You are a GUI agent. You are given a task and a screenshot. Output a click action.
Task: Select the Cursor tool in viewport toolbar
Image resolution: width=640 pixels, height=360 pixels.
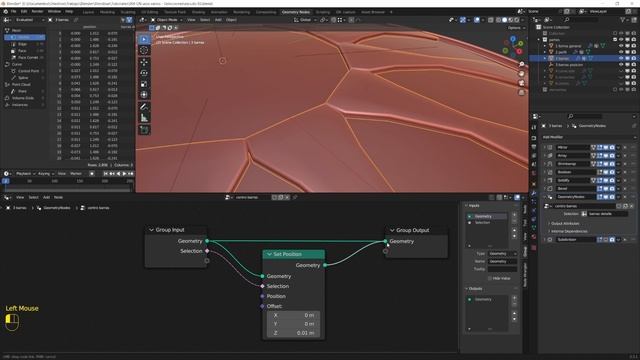point(144,50)
